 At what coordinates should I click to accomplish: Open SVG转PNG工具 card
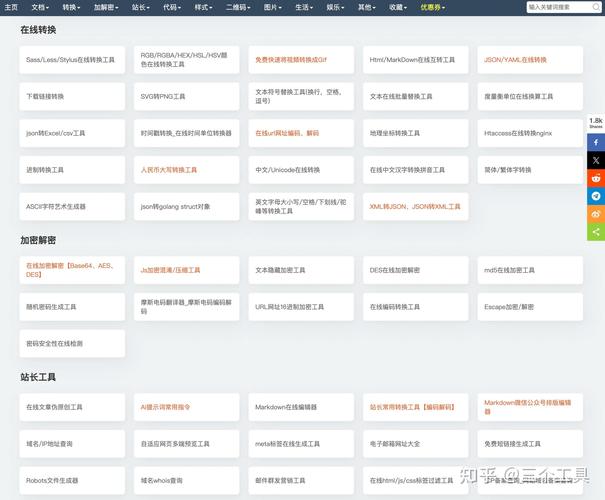(187, 96)
